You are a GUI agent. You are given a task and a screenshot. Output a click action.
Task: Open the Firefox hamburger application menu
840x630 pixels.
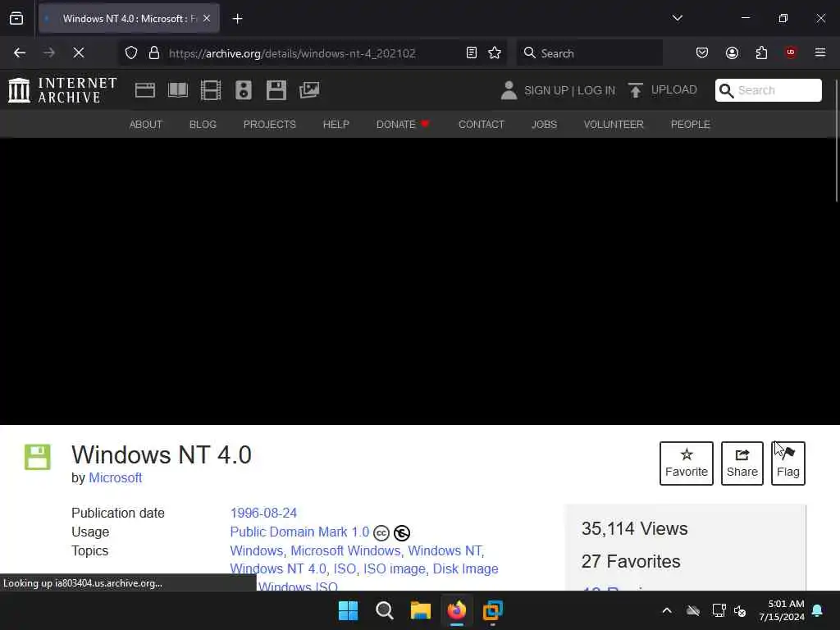point(820,52)
